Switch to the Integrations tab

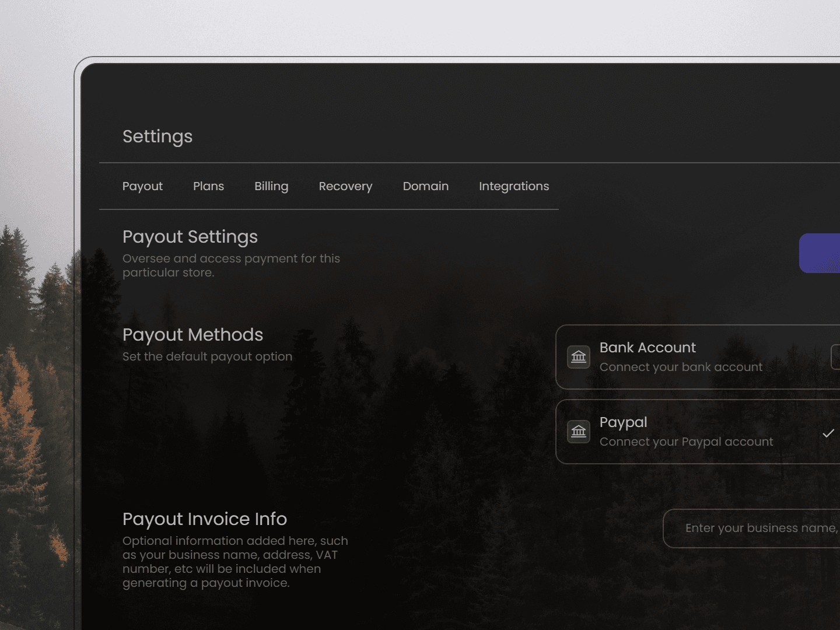point(514,186)
